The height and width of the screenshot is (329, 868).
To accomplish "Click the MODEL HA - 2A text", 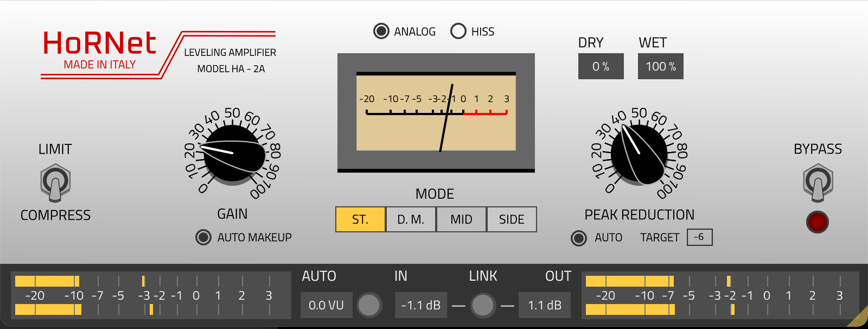I will click(231, 69).
